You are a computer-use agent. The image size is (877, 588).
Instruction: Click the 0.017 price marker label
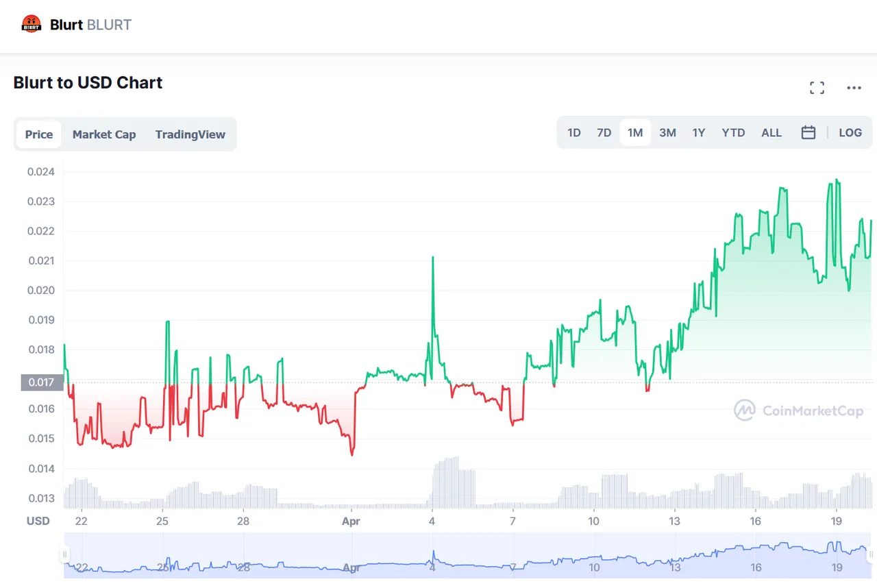[x=41, y=382]
